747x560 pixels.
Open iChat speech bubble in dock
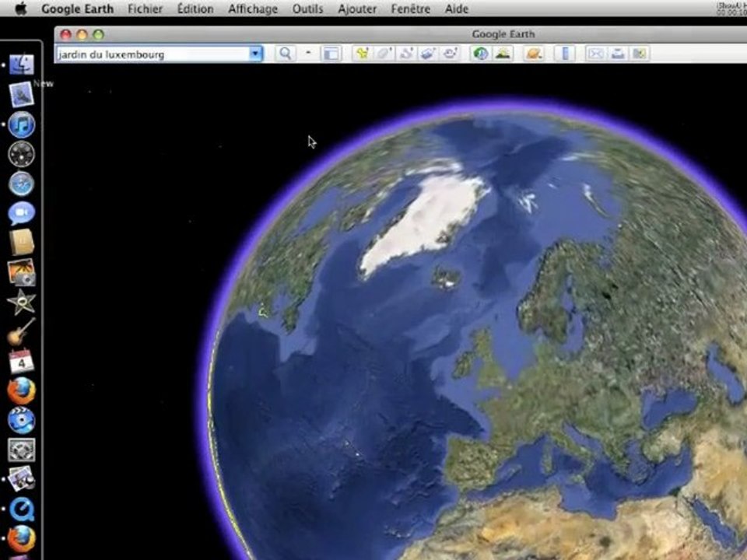pyautogui.click(x=22, y=213)
